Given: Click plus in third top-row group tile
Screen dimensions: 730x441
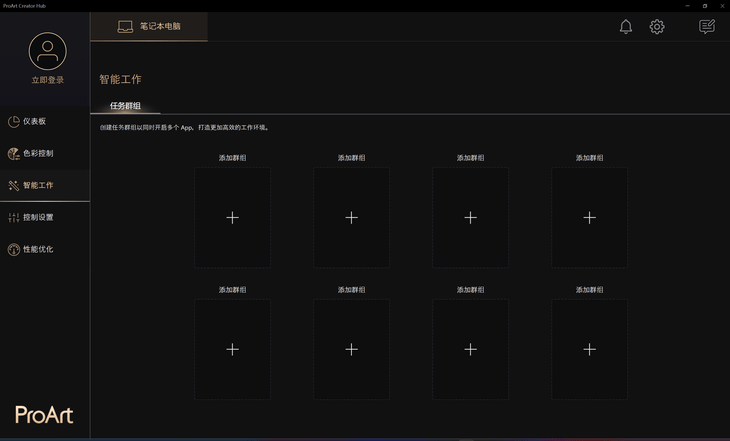Looking at the screenshot, I should (x=470, y=217).
